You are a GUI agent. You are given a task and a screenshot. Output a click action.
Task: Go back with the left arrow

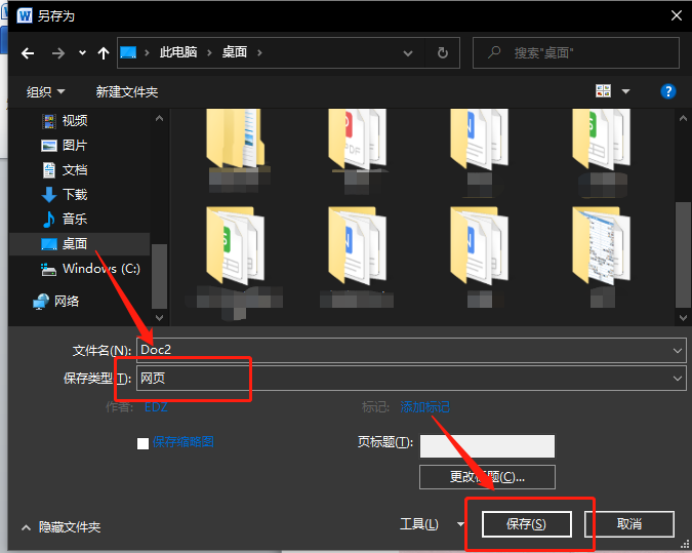27,53
